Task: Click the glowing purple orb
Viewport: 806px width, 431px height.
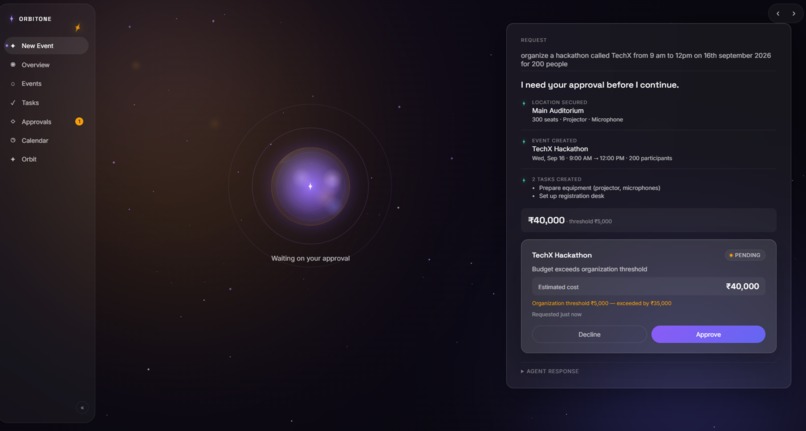Action: tap(310, 186)
